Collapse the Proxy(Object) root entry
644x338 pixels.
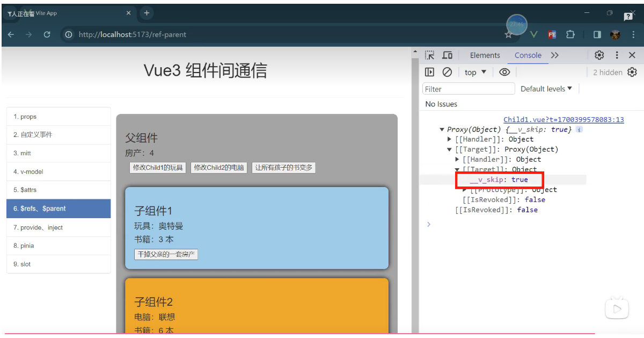click(442, 130)
